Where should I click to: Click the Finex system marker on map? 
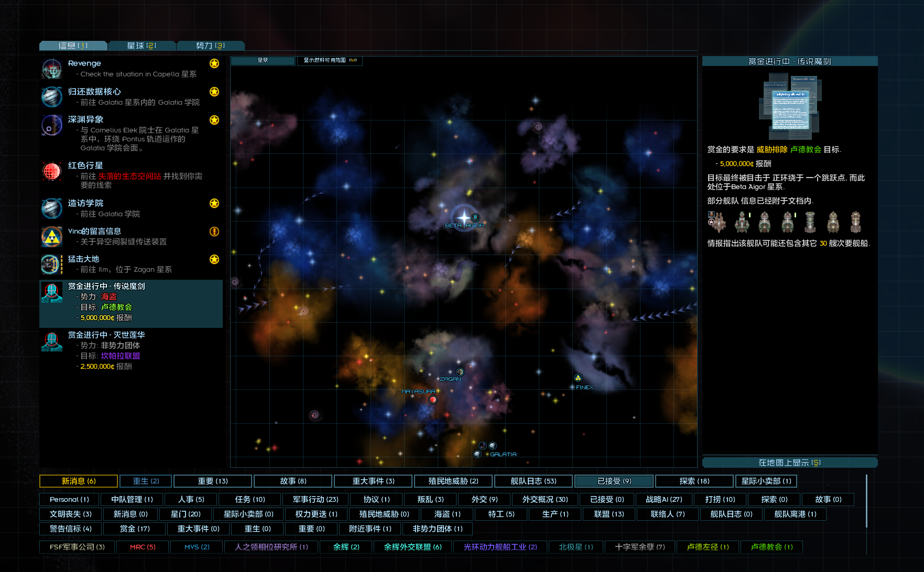click(578, 378)
